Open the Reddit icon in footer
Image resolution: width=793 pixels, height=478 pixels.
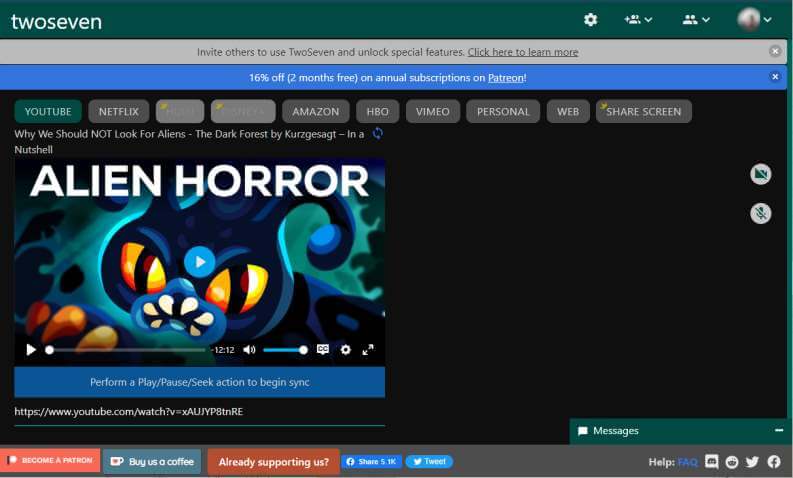pyautogui.click(x=732, y=462)
